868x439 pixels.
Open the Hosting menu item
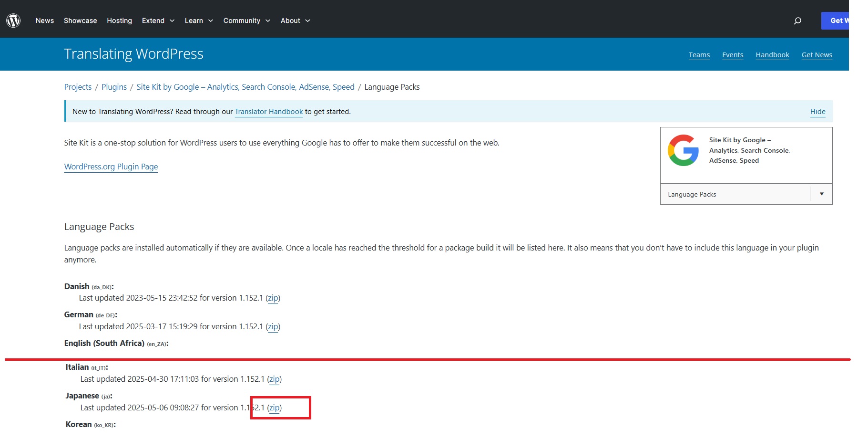pyautogui.click(x=119, y=21)
